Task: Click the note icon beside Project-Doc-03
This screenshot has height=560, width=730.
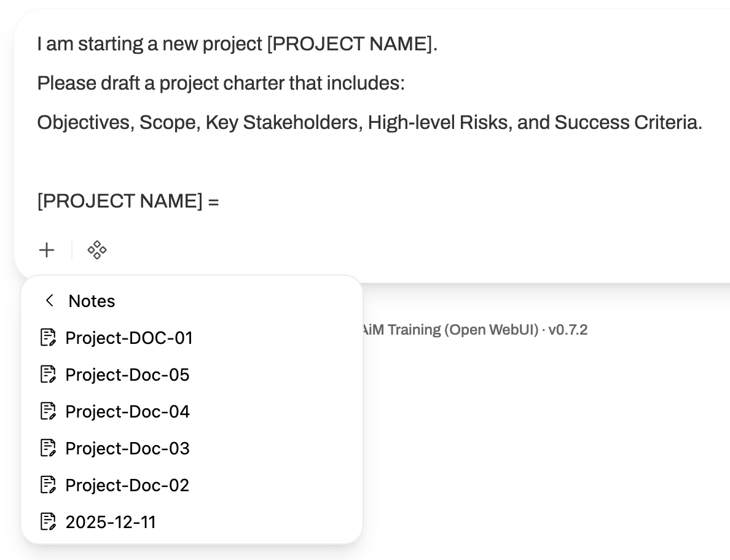Action: click(x=49, y=448)
